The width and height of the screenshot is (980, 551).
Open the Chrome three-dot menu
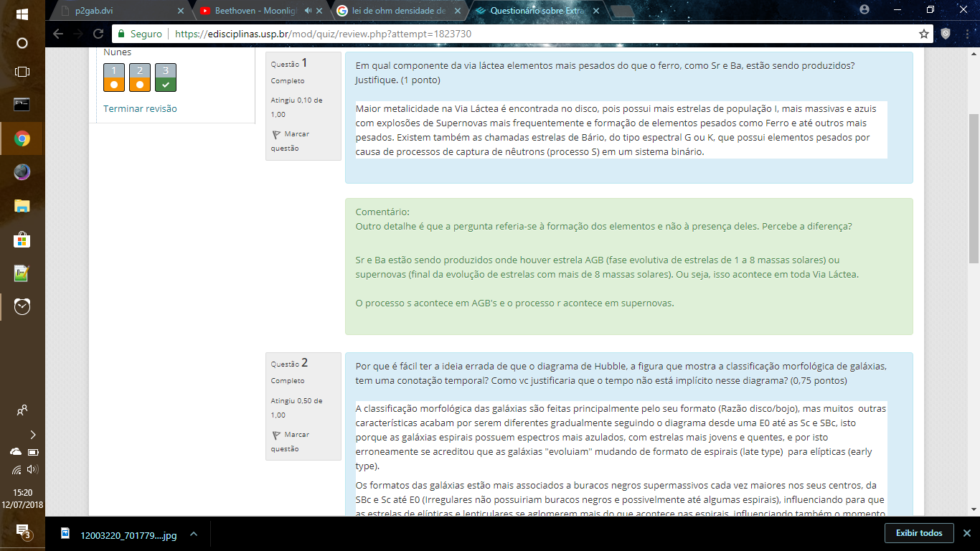966,34
